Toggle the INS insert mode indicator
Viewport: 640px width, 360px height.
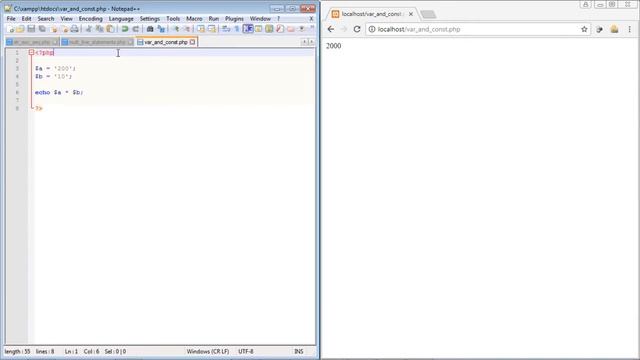(x=299, y=351)
